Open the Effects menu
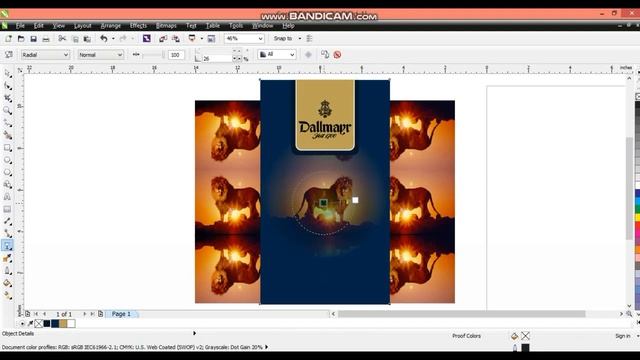 [x=138, y=25]
